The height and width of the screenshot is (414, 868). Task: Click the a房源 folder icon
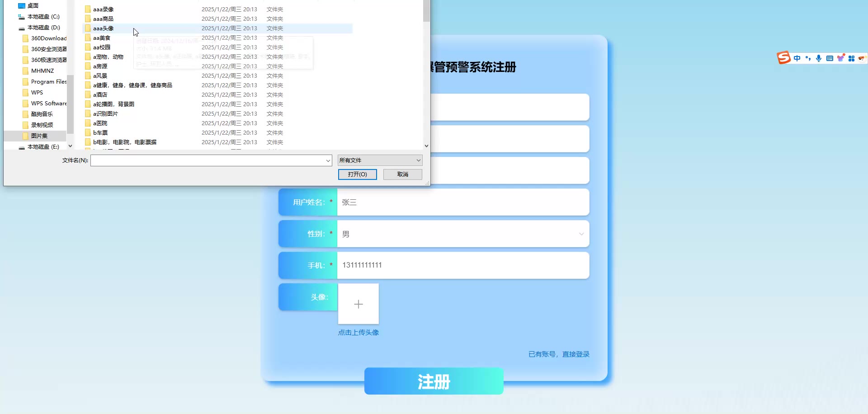tap(88, 66)
